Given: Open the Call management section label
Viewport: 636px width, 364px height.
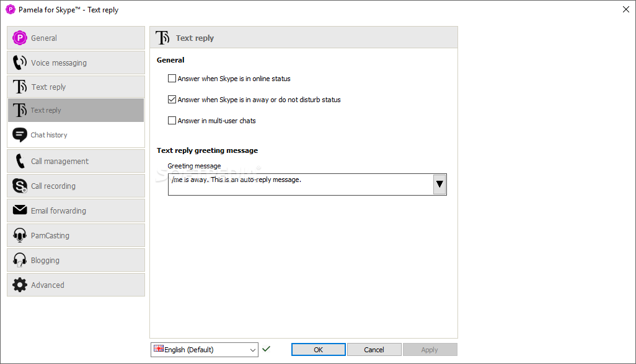Looking at the screenshot, I should tap(60, 161).
